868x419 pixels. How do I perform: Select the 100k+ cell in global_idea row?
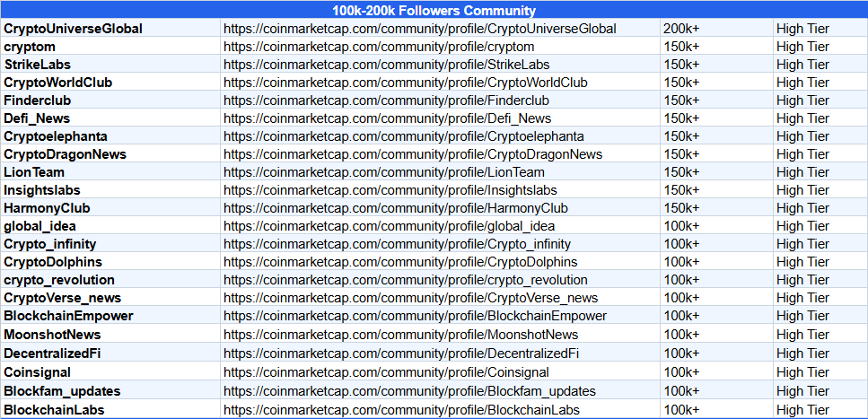click(716, 226)
